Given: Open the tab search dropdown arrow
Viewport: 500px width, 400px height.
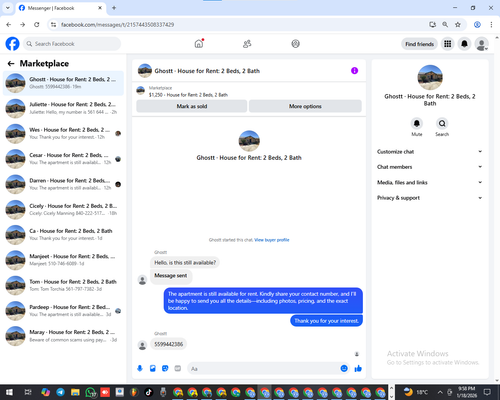Looking at the screenshot, I should point(8,8).
